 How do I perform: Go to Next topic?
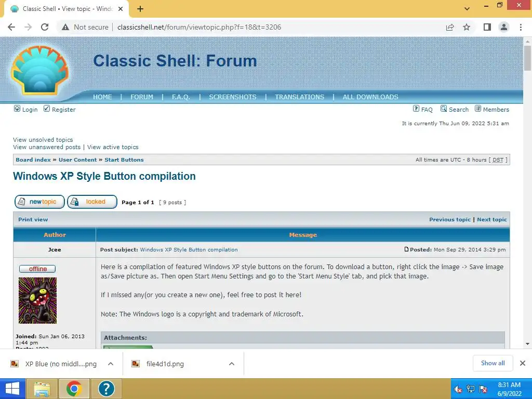pos(492,220)
